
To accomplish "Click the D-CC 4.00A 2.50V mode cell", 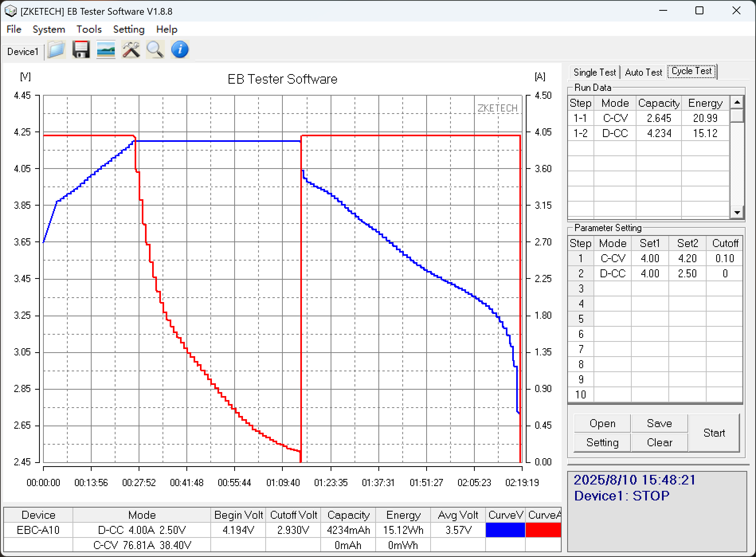I will coord(142,530).
